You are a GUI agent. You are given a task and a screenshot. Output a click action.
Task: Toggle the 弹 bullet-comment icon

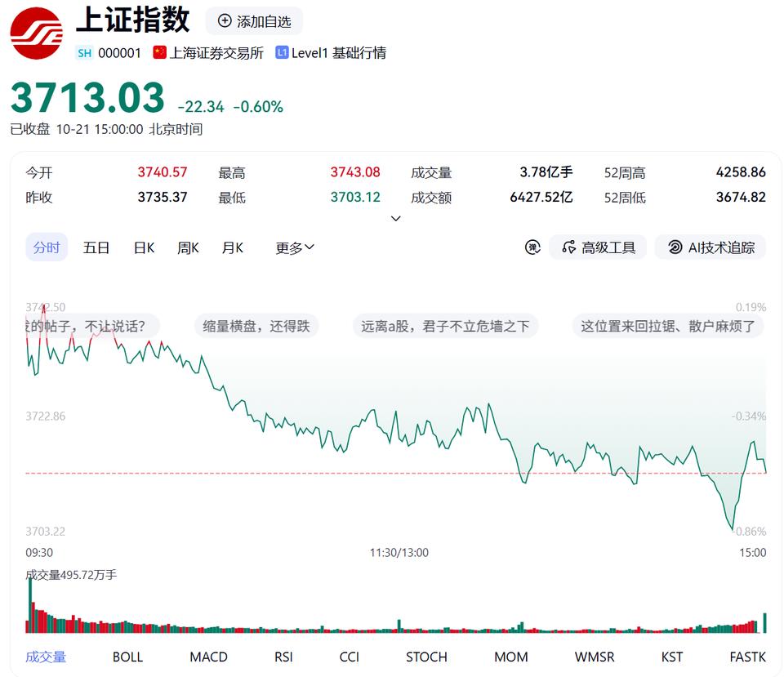tap(532, 247)
